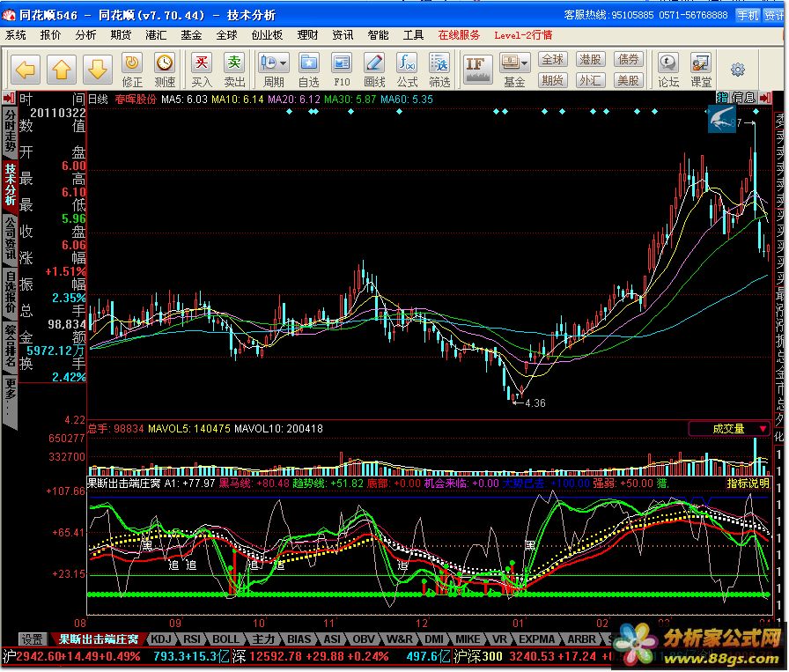Viewport: 789px width, 672px height.
Task: Select the DMI indicator tab
Action: (434, 639)
